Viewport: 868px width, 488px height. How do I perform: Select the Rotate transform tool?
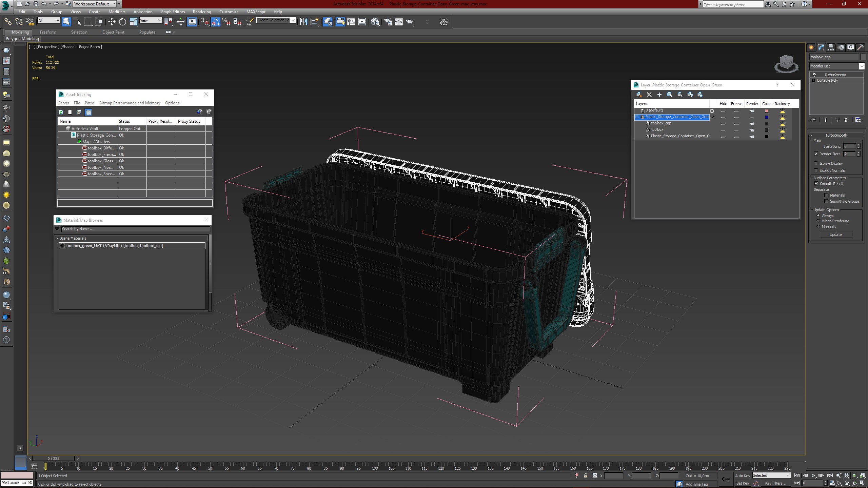[x=122, y=22]
